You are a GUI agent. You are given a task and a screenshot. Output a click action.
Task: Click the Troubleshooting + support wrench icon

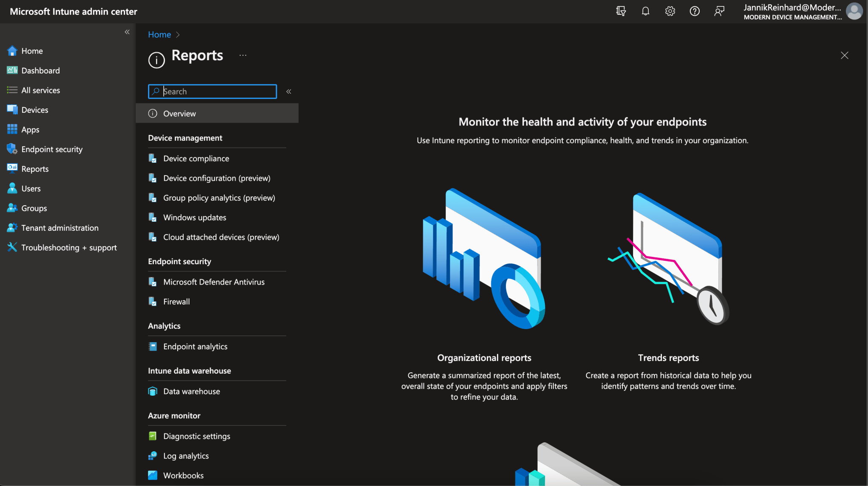tap(12, 247)
